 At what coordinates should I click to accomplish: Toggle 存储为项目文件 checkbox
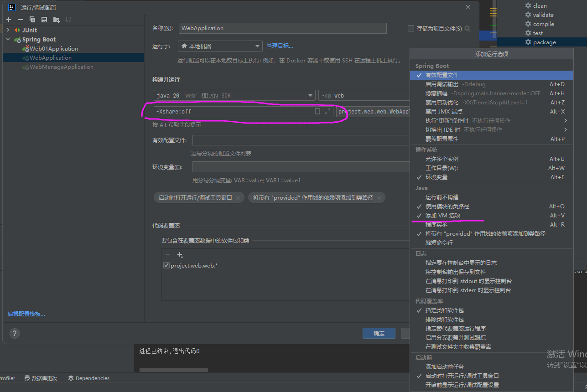pos(411,28)
